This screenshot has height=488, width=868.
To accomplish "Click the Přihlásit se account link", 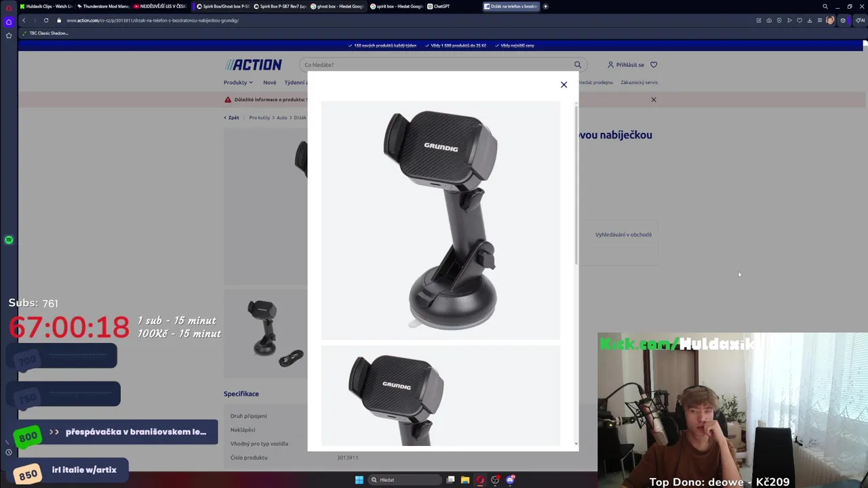I will coord(626,64).
